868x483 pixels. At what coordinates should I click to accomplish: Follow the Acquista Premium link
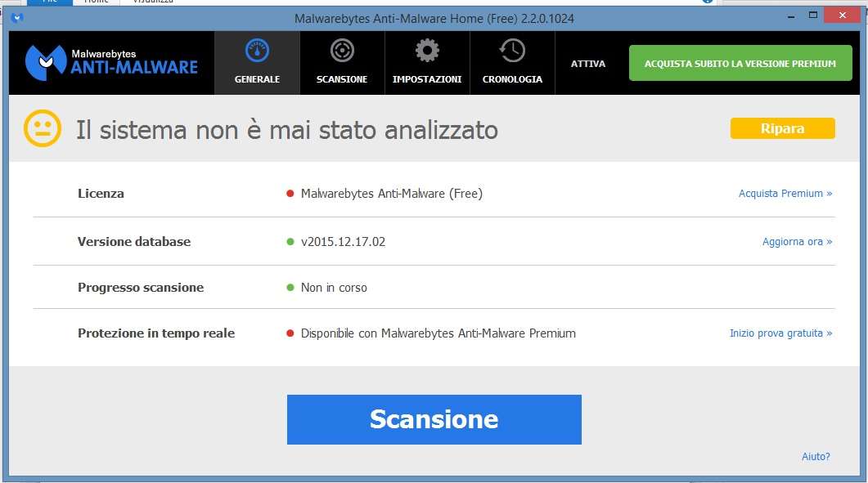pos(785,193)
